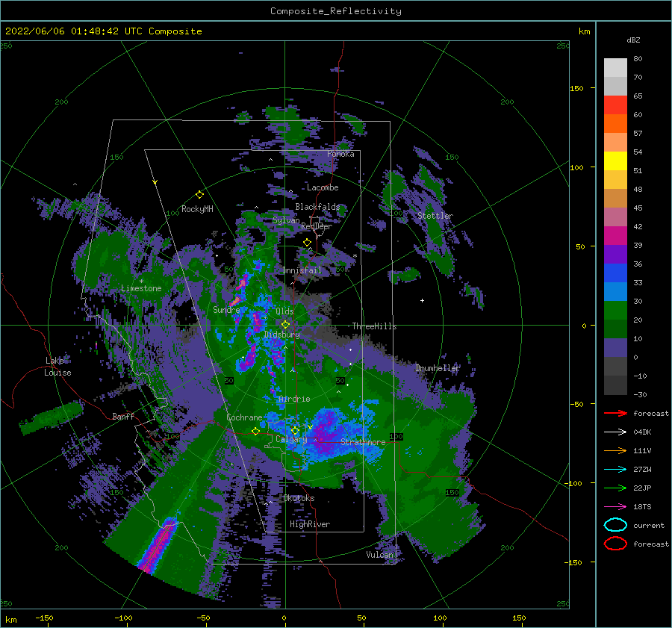Viewport: 672px width, 628px height.
Task: Click the green 22JP arrow icon
Action: click(x=615, y=488)
